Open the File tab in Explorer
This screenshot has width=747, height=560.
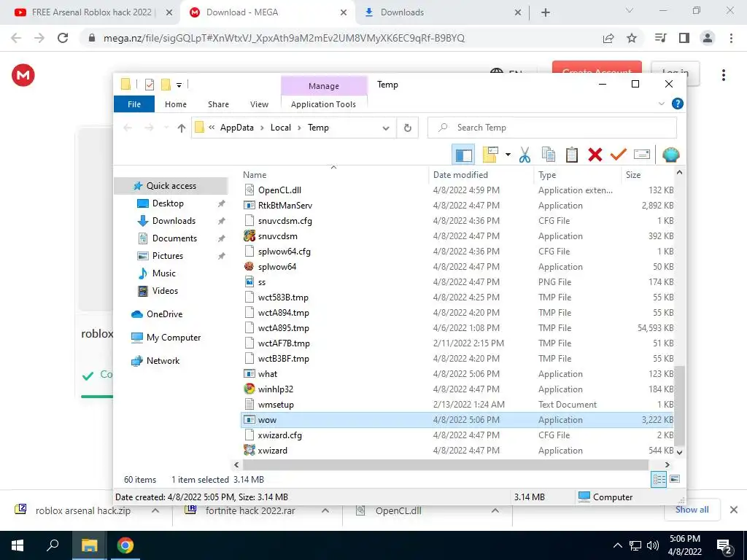pos(134,104)
